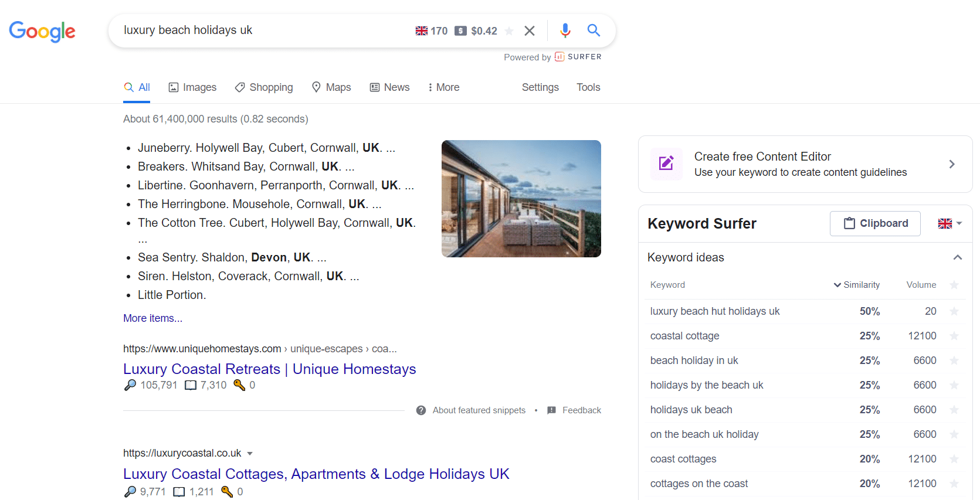Click key icon under luxurycoastal result
The height and width of the screenshot is (500, 980).
[227, 492]
